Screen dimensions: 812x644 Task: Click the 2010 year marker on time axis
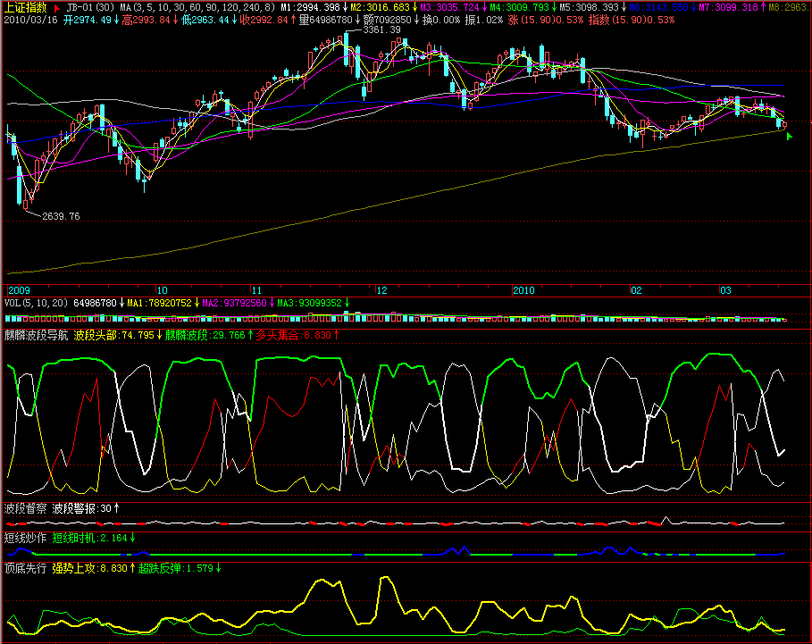tap(523, 290)
